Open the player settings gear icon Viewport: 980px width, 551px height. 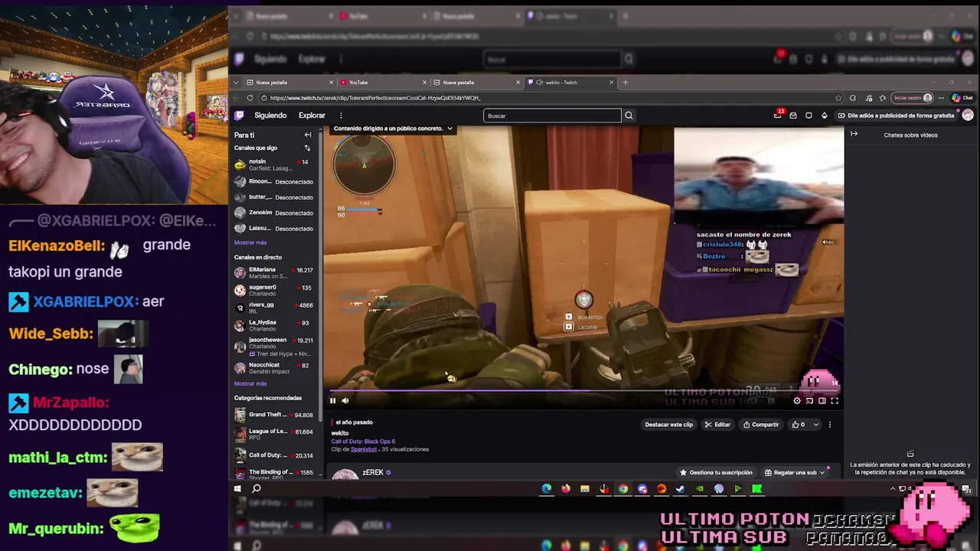pos(797,400)
